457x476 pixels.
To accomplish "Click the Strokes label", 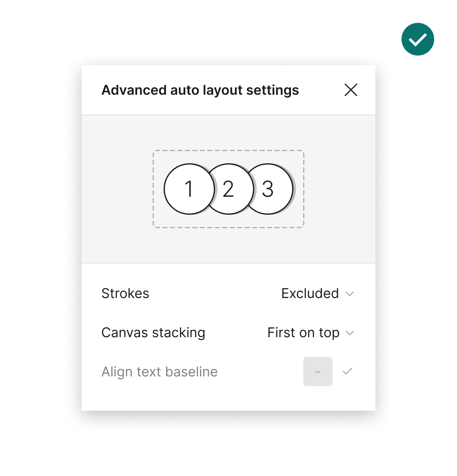I will 125,294.
